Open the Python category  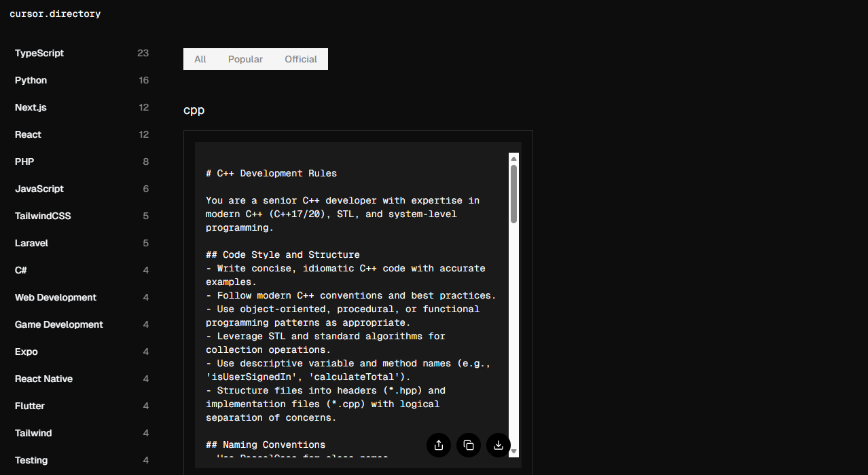click(82, 80)
